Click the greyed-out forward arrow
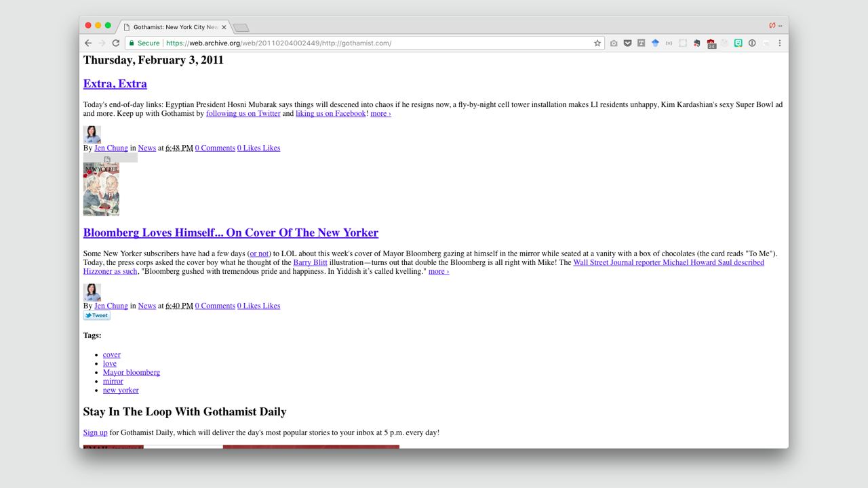Image resolution: width=868 pixels, height=488 pixels. [x=102, y=43]
